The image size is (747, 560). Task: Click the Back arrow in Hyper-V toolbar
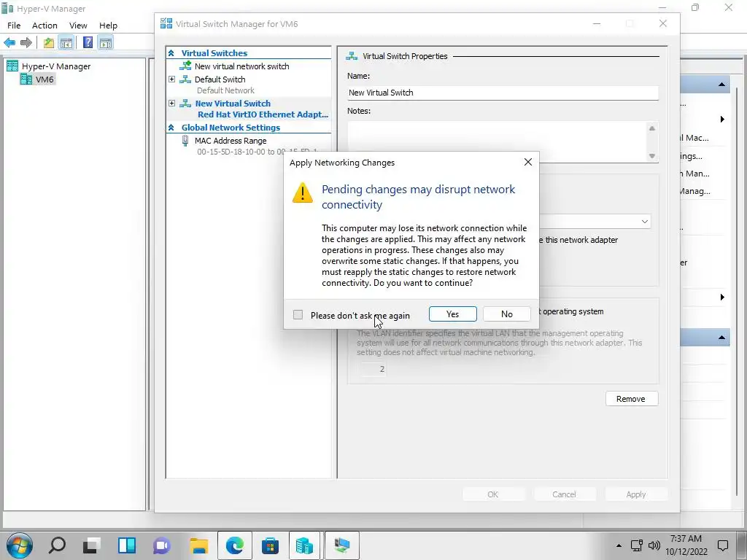click(x=9, y=43)
